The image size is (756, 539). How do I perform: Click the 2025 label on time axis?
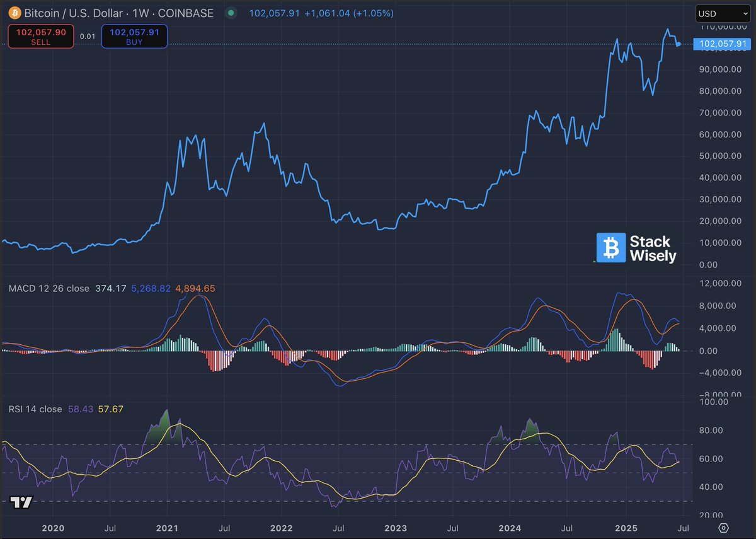point(627,527)
